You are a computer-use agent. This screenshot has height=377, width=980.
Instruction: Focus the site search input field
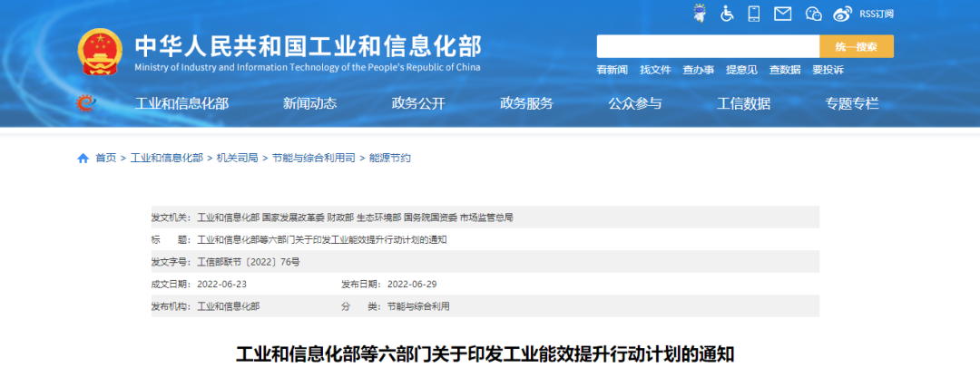click(708, 46)
